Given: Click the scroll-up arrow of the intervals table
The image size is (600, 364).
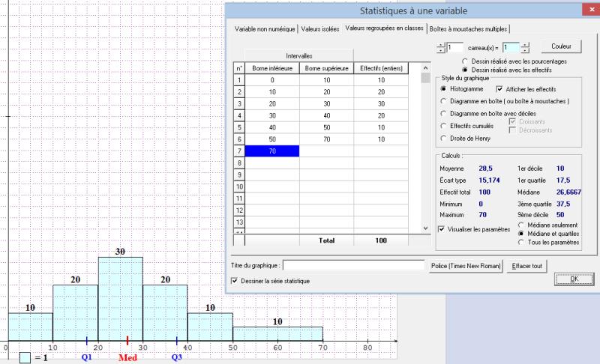Looking at the screenshot, I should pos(425,67).
